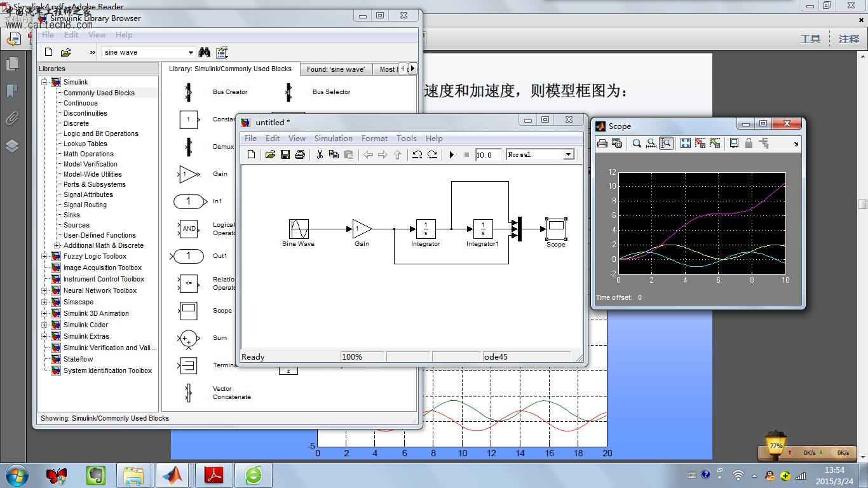Save the untitled Simulink model
This screenshot has height=488, width=868.
click(285, 154)
